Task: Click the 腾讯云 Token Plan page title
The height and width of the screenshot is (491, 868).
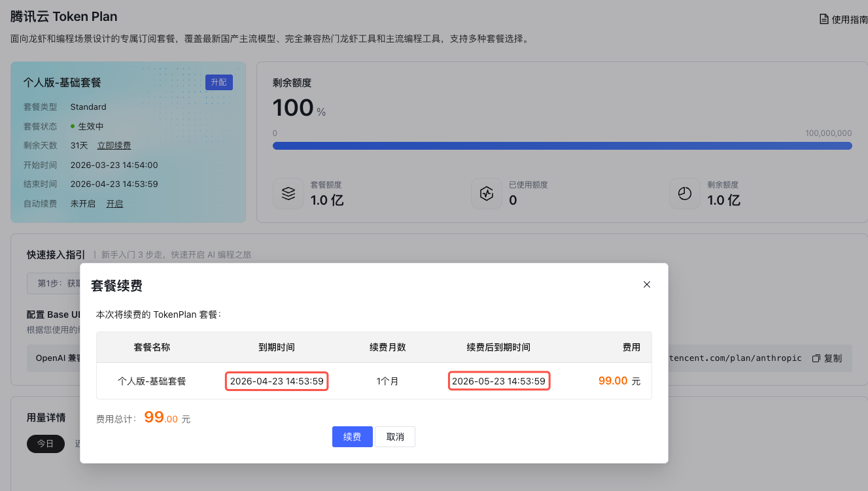Action: (63, 16)
